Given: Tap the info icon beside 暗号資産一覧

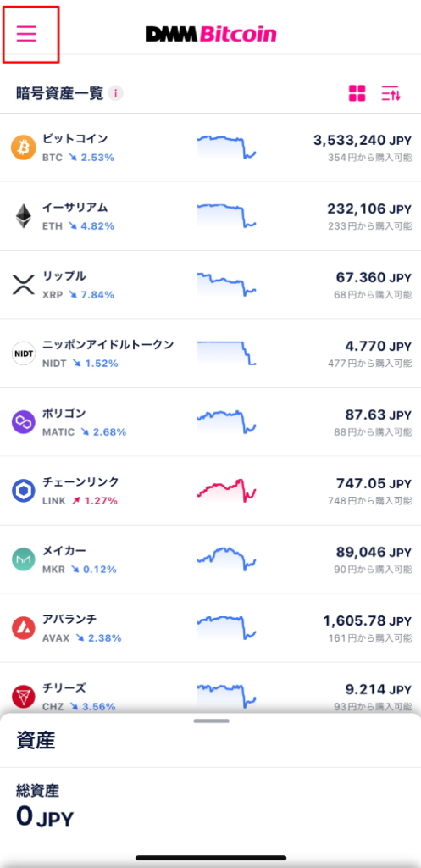Looking at the screenshot, I should click(115, 93).
